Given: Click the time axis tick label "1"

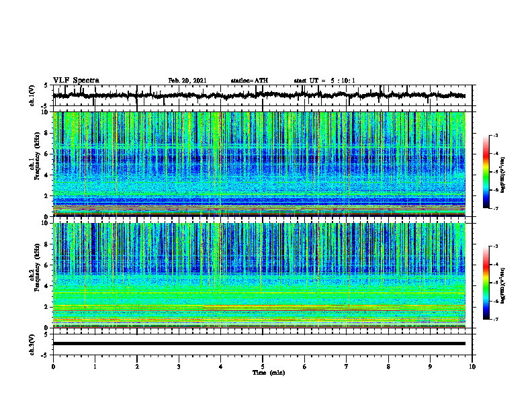Looking at the screenshot, I should [95, 367].
